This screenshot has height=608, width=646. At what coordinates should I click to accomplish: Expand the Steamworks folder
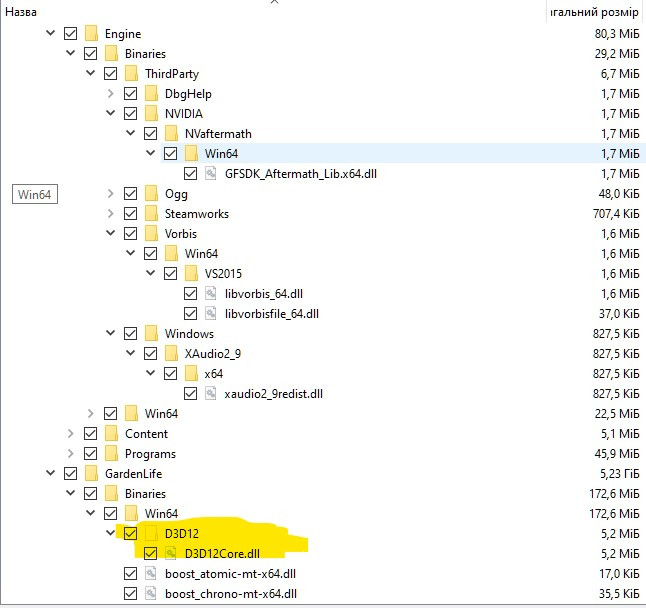tap(110, 213)
